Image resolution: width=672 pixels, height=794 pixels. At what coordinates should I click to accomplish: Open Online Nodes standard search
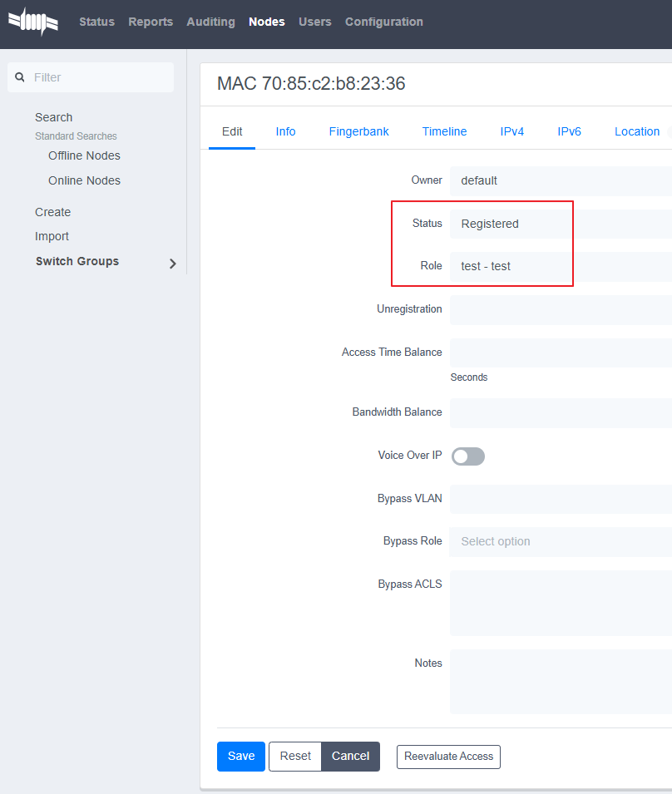[84, 180]
